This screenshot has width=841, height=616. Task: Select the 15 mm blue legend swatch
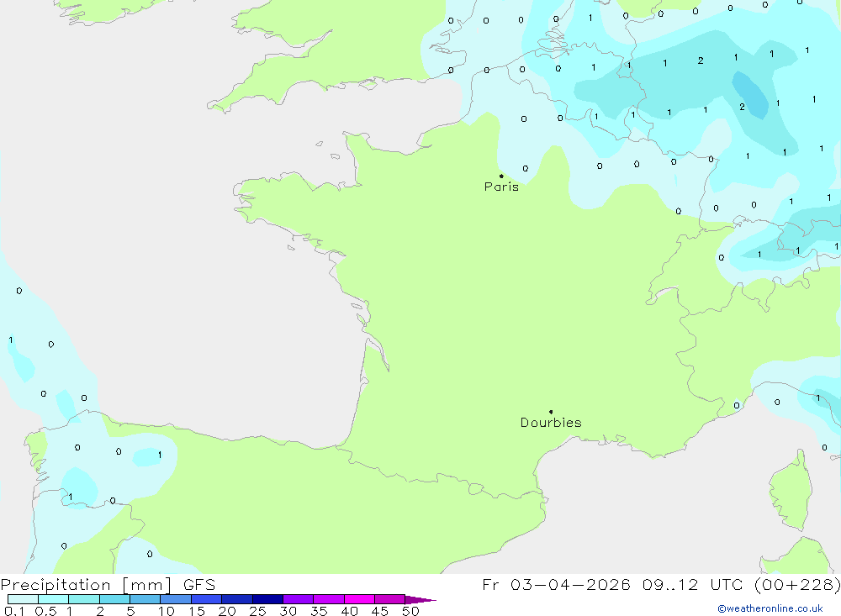(x=206, y=599)
